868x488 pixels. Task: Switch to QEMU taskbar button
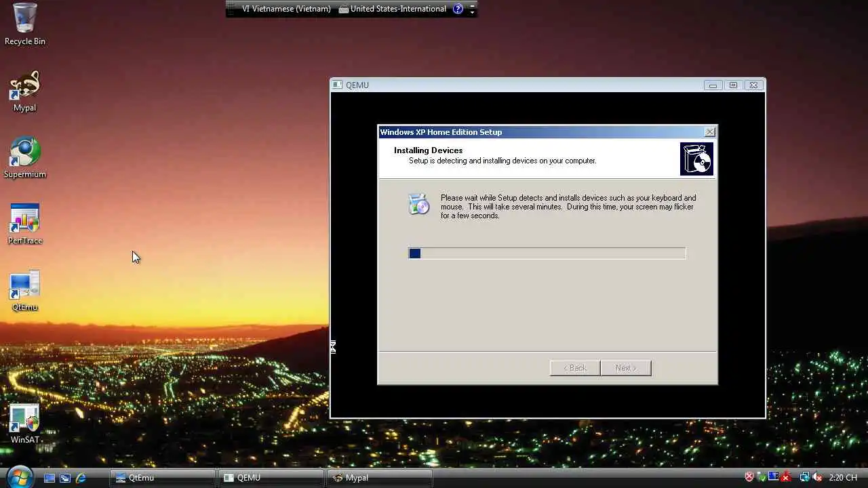coord(271,478)
